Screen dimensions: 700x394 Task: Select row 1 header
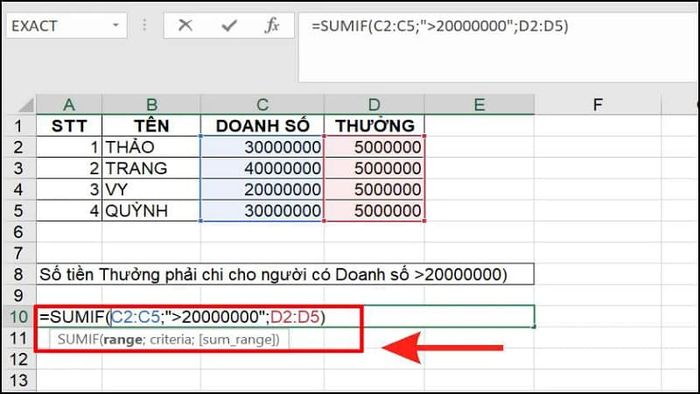tap(18, 126)
